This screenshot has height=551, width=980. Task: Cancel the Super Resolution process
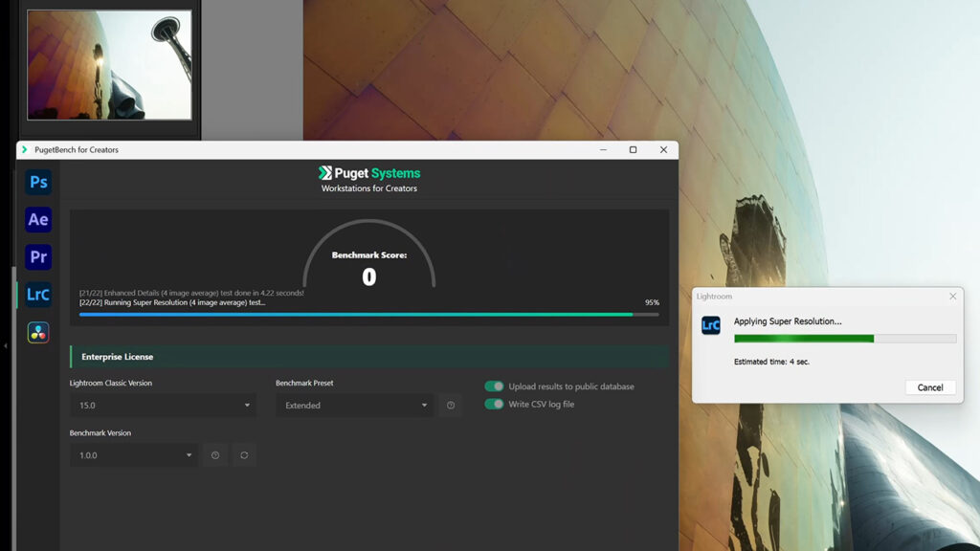pyautogui.click(x=930, y=387)
